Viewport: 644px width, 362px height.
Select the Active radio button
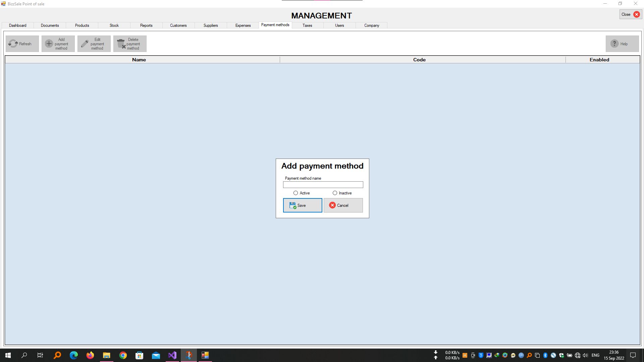[x=302, y=193]
